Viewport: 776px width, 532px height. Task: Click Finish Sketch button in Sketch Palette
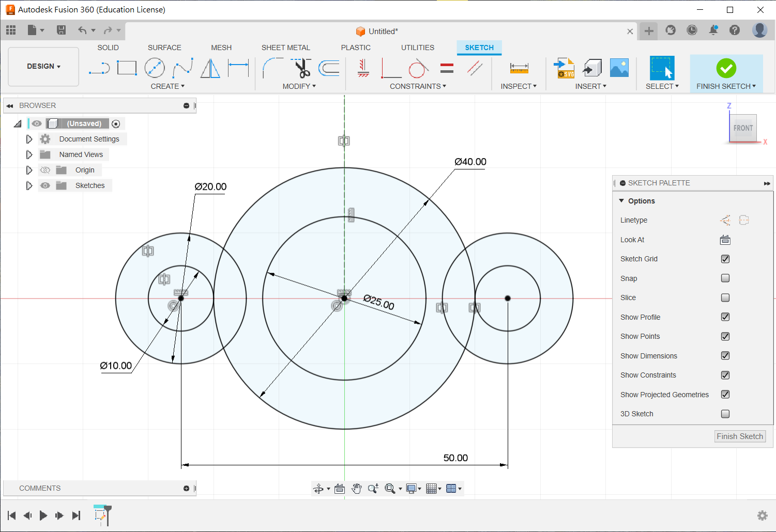click(x=739, y=436)
